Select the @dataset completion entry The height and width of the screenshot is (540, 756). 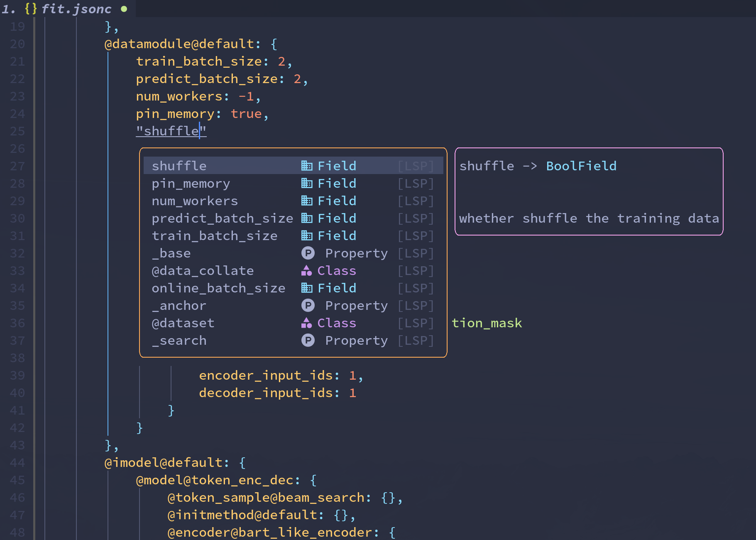pos(293,323)
